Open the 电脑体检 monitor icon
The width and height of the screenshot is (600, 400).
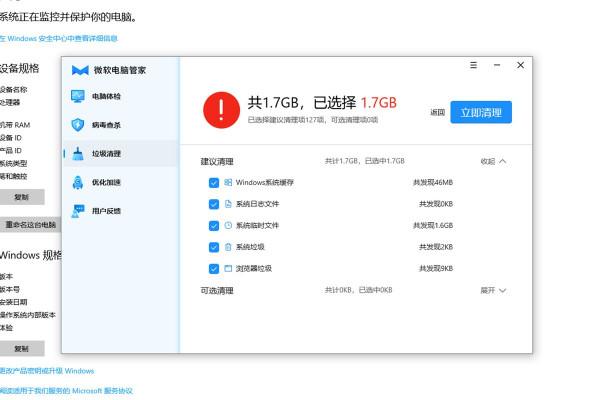[78, 96]
